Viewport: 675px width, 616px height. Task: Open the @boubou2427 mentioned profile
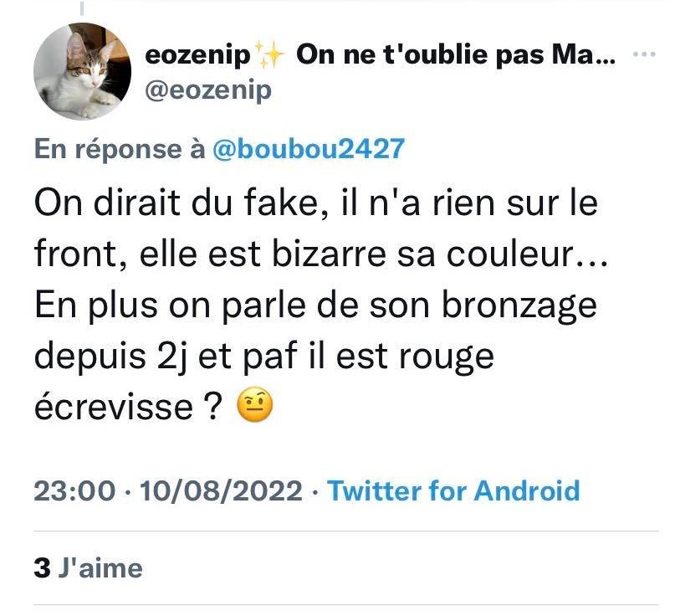pyautogui.click(x=309, y=149)
